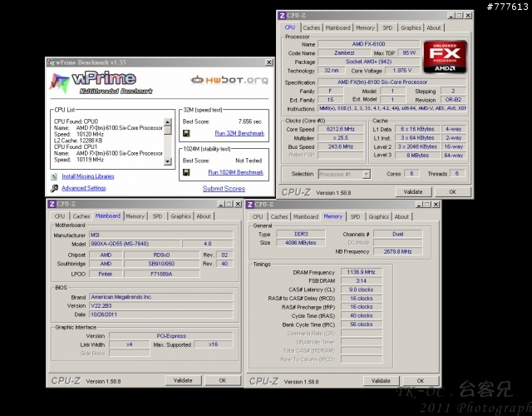Click the Z icon in the Mainboard window's title bar
The image size is (532, 416).
tap(52, 204)
